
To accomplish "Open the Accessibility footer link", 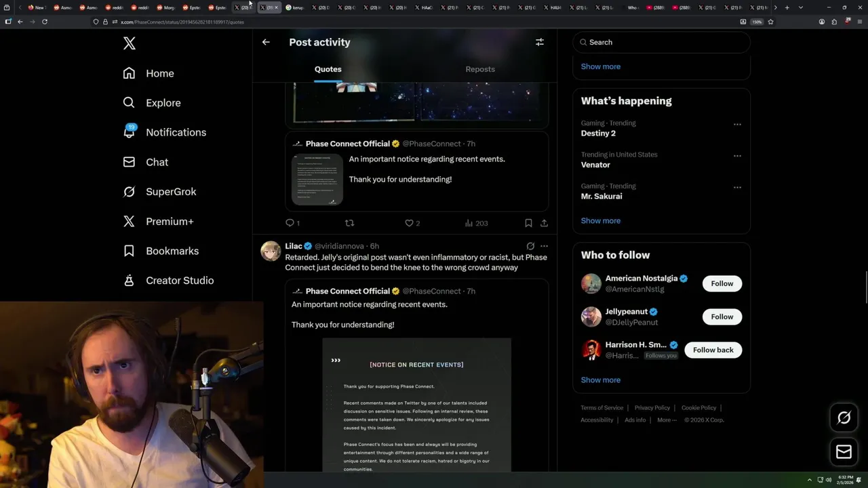I will coord(597,420).
